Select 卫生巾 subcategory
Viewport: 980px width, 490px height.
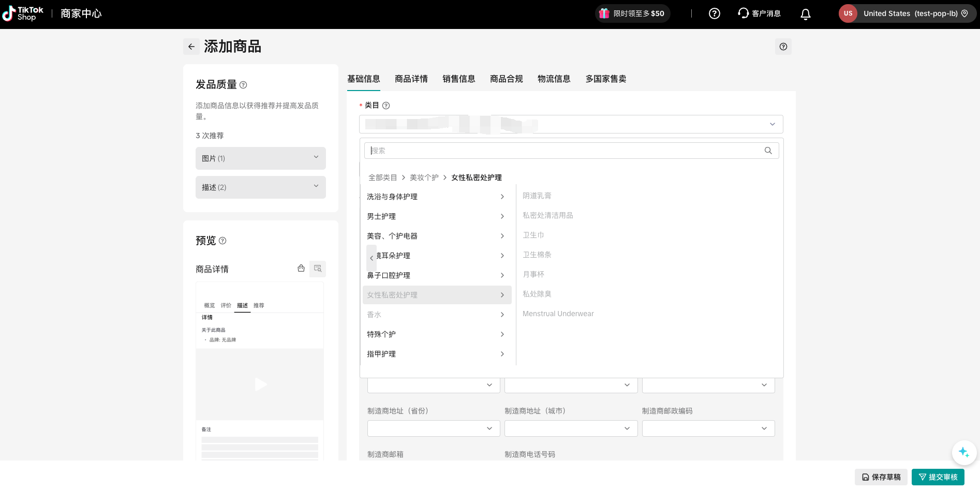[x=533, y=235]
